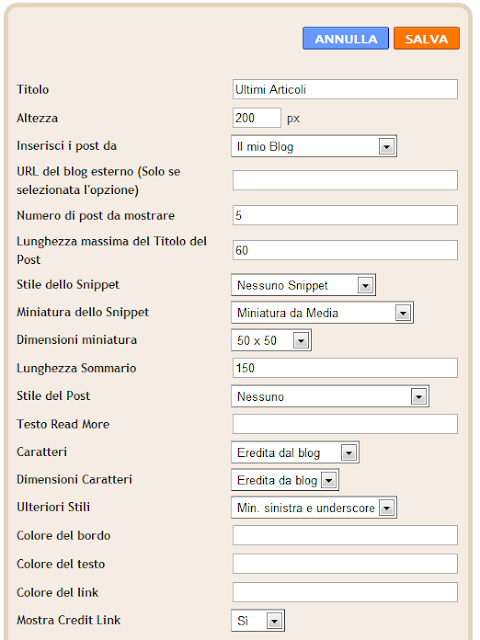Expand the Ulteriori Stili dropdown
480x640 pixels.
[314, 508]
